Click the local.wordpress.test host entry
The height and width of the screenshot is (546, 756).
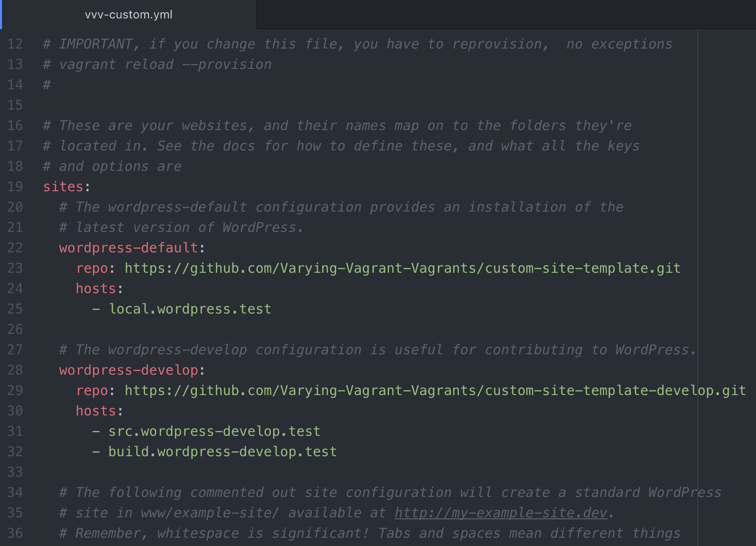click(190, 309)
